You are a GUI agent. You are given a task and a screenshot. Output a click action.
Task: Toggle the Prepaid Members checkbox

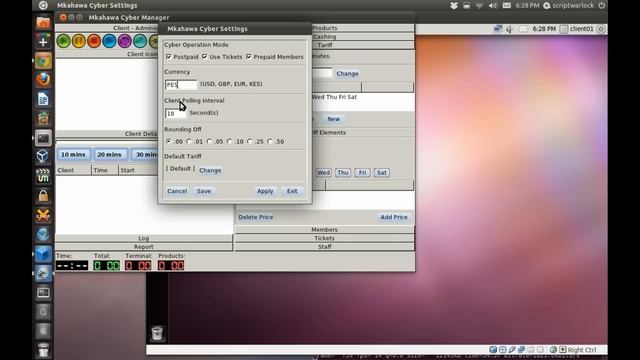click(249, 57)
